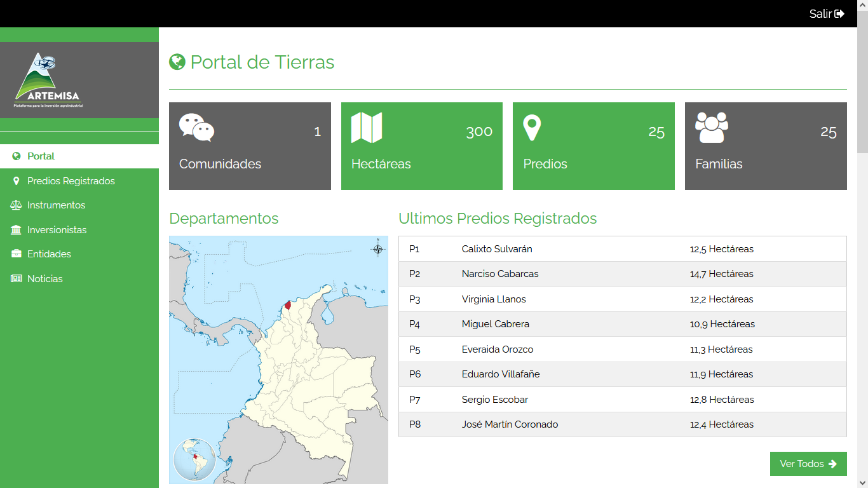Click row P1 Calixto Sulvarán
868x488 pixels.
coord(623,249)
